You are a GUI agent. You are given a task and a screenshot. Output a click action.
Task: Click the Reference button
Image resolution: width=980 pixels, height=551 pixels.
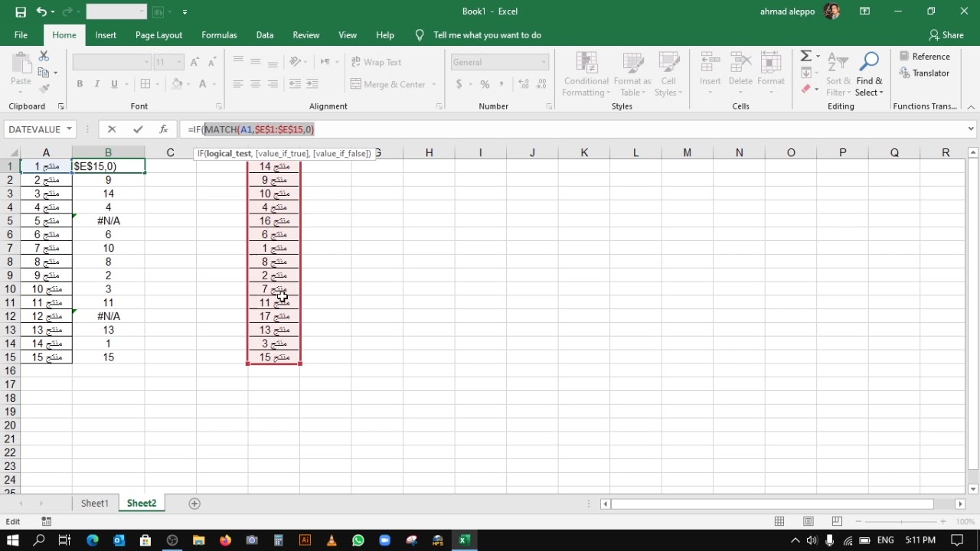(x=924, y=56)
